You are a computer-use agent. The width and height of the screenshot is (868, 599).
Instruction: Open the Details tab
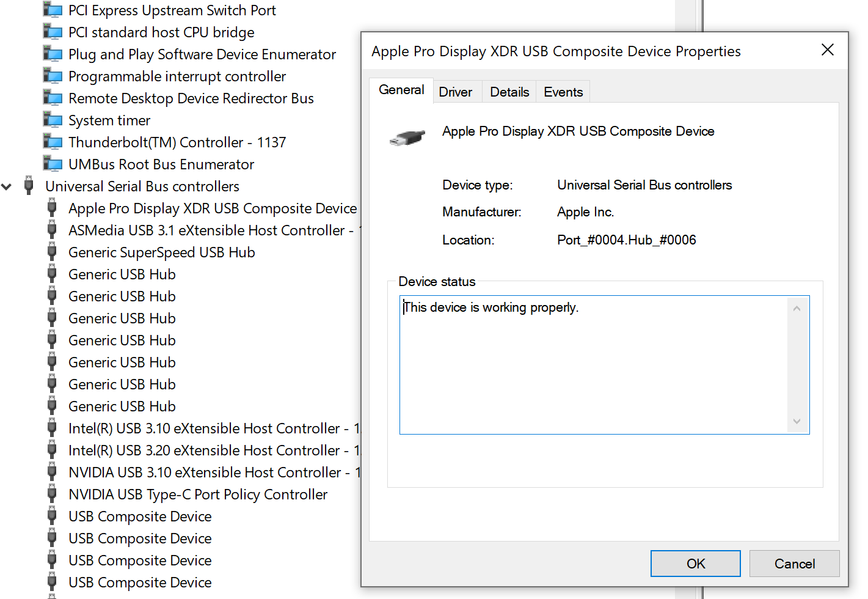509,92
